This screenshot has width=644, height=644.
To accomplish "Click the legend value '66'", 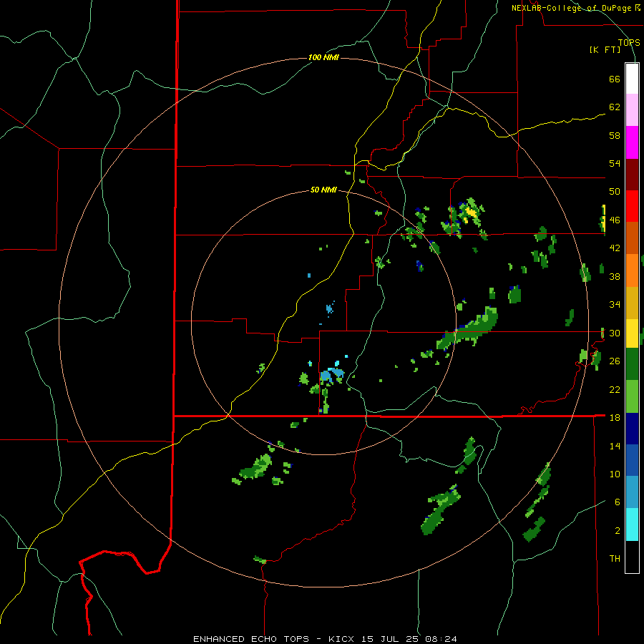I will [615, 79].
